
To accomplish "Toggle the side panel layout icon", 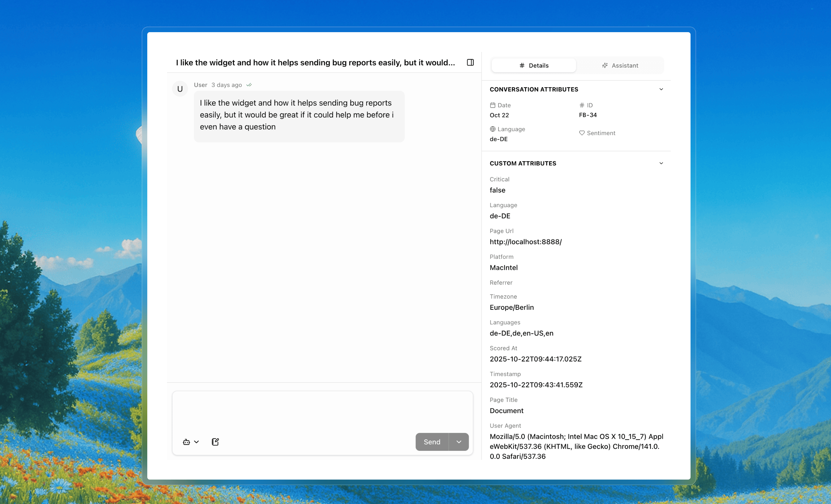I will point(470,62).
